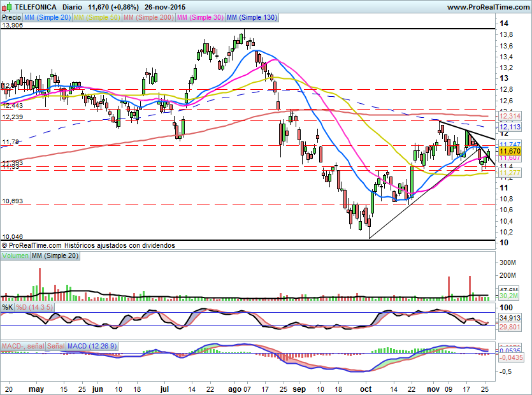
Task: Click the 10,046 support level label
Action: click(13, 237)
